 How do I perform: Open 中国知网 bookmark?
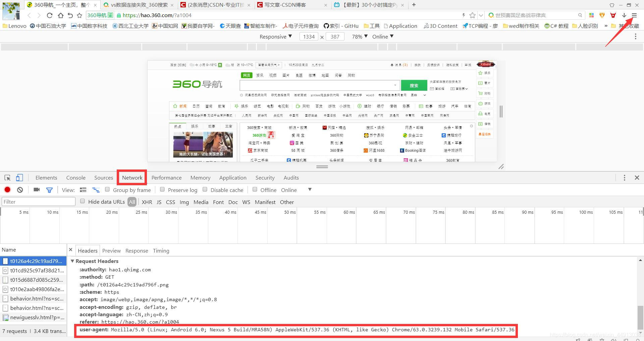pyautogui.click(x=165, y=26)
